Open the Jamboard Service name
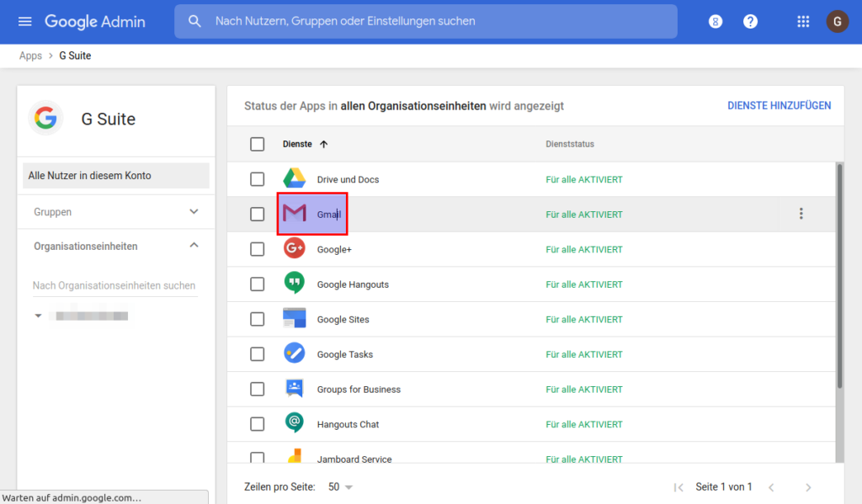 [x=354, y=459]
